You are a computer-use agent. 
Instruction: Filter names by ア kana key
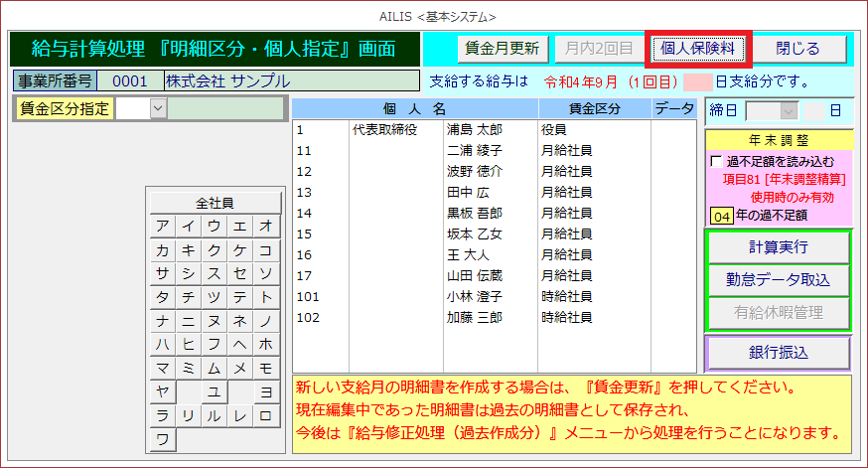(x=162, y=226)
